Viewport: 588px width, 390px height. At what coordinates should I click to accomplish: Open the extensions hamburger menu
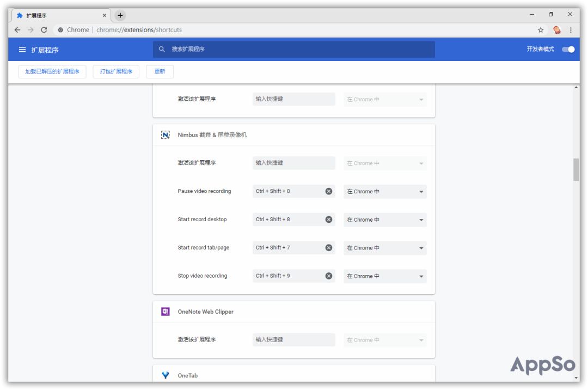pyautogui.click(x=22, y=50)
